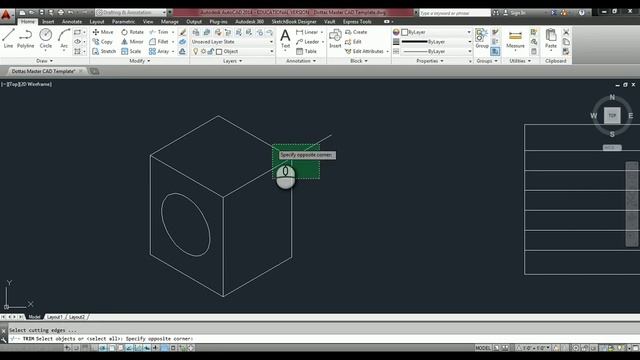Click the Array tool

(159, 51)
